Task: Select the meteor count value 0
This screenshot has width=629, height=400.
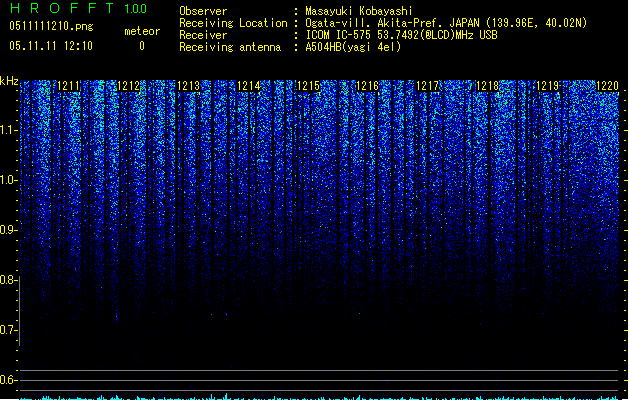Action: 142,46
